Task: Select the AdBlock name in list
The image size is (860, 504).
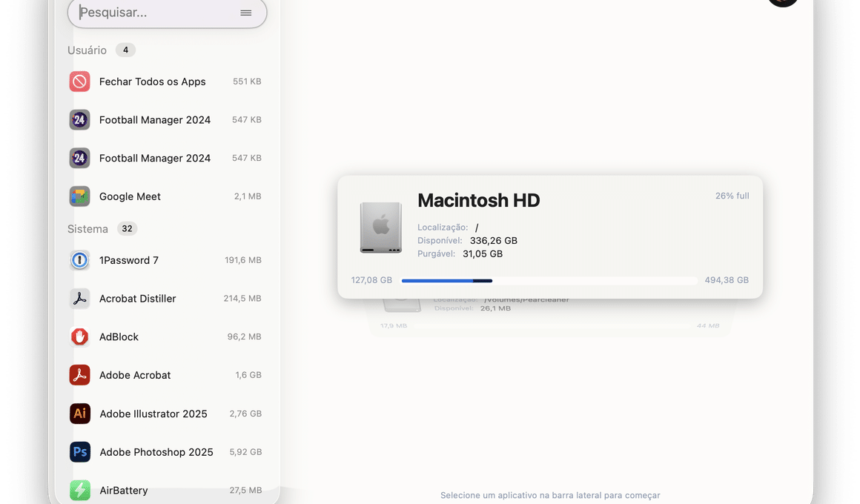Action: (119, 336)
